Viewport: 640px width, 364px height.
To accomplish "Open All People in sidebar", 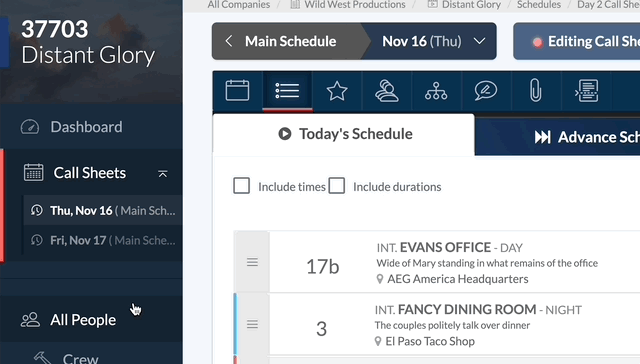I will 91,320.
